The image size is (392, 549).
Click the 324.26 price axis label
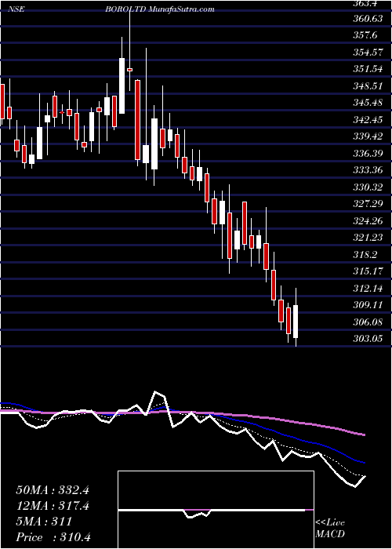click(368, 220)
